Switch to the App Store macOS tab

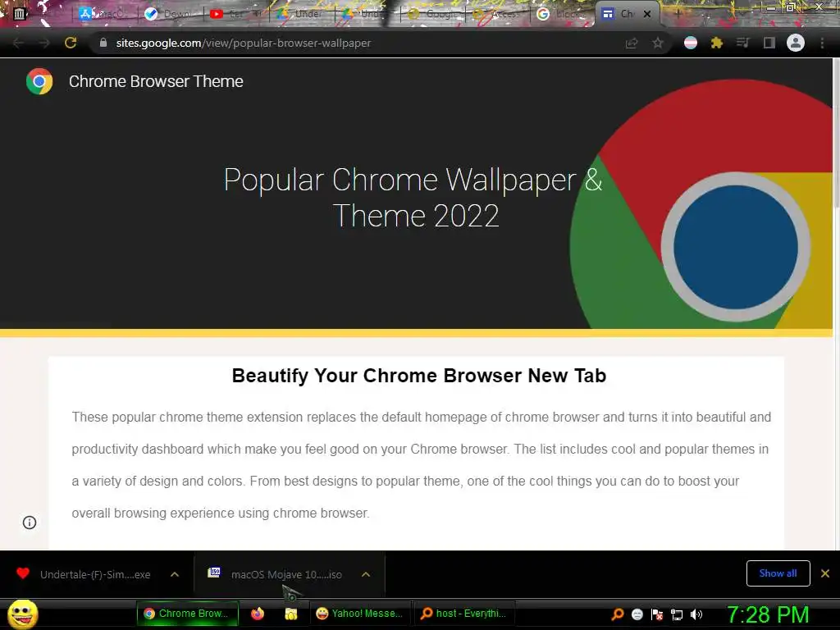(x=103, y=14)
